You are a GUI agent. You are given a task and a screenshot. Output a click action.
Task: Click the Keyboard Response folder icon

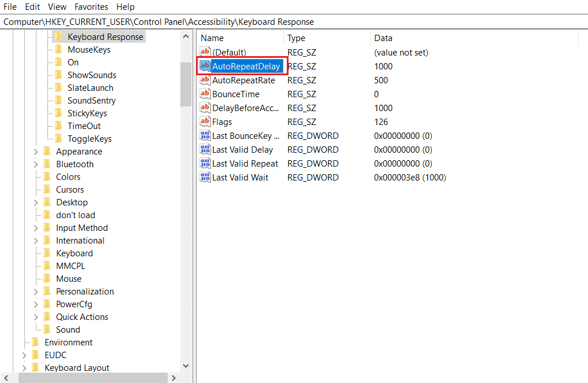pos(58,36)
